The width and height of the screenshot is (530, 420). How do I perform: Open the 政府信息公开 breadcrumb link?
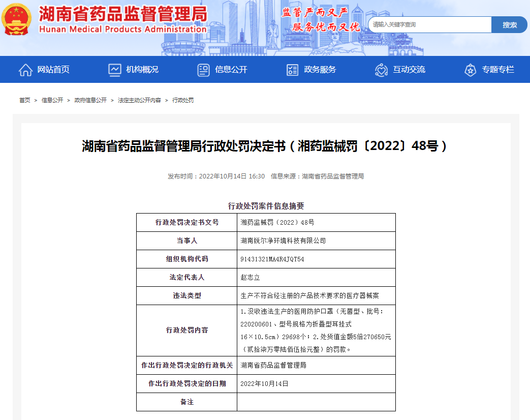tap(90, 100)
